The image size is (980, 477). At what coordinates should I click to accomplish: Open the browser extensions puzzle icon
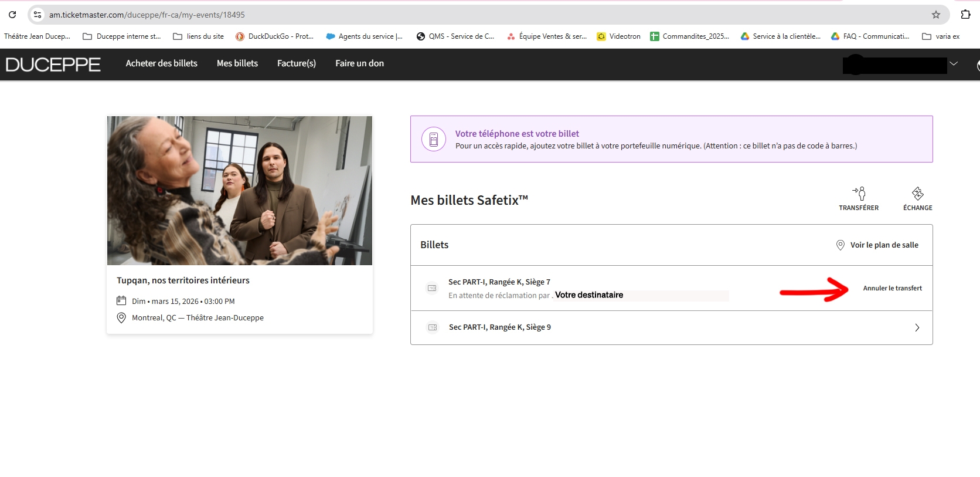(x=965, y=15)
